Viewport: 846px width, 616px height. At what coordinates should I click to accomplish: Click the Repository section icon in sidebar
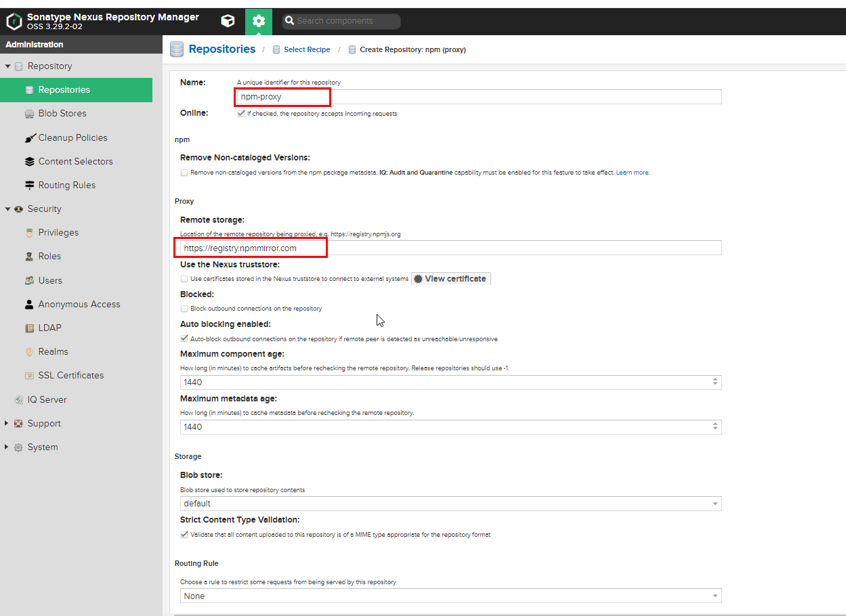(19, 66)
